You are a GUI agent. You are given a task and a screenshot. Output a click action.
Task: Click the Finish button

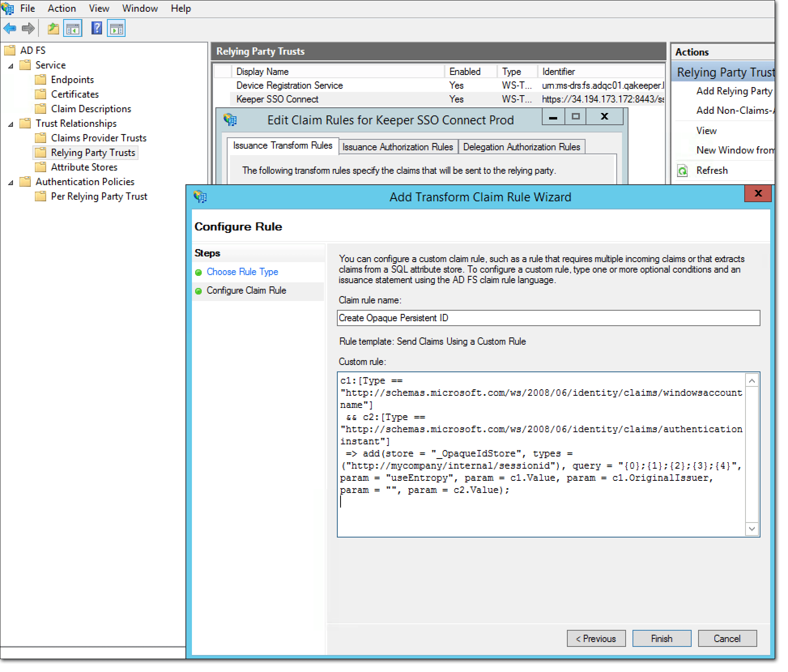click(x=661, y=638)
